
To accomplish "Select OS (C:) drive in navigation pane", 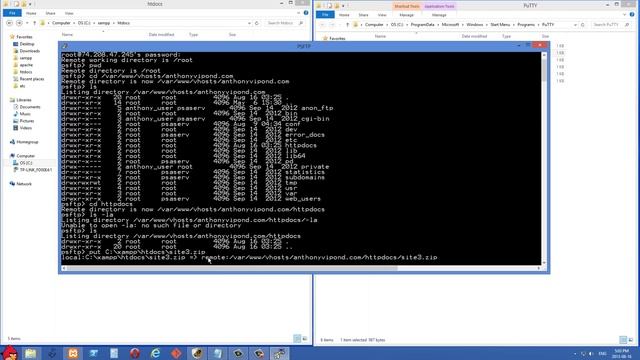I will pos(26,163).
